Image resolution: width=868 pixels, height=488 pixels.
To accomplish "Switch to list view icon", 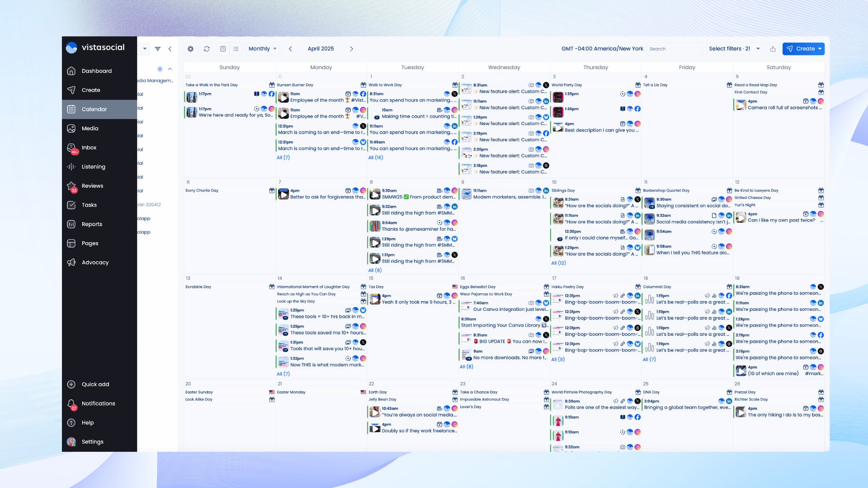I will click(x=236, y=49).
